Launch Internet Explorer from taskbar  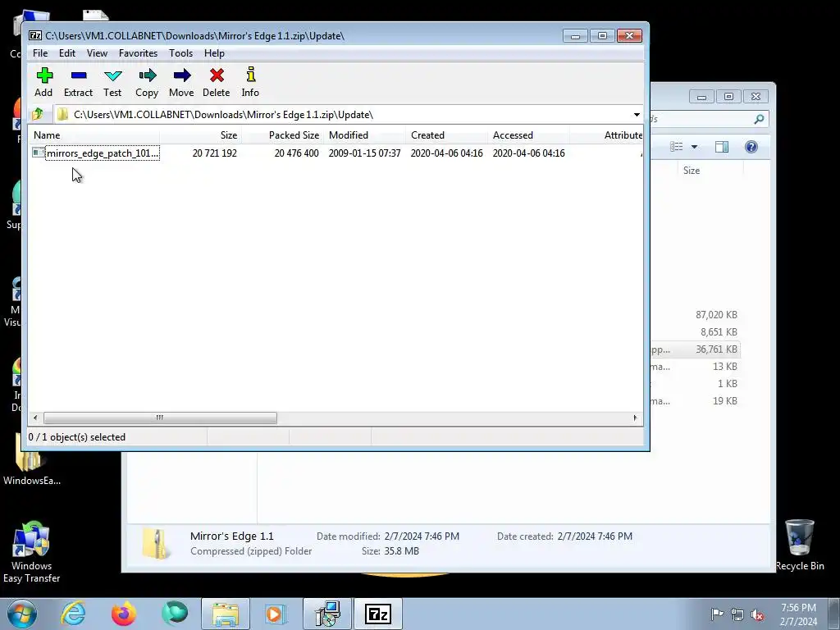[x=73, y=614]
